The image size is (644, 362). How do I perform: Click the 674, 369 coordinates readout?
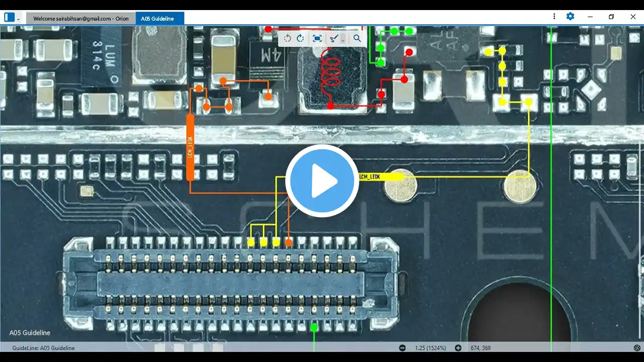[480, 348]
